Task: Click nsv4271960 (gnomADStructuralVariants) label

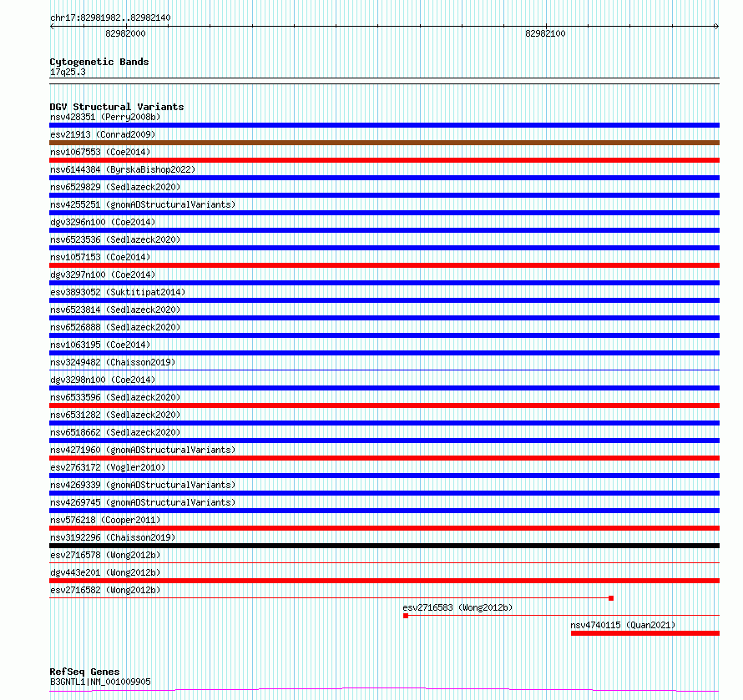Action: pyautogui.click(x=143, y=450)
